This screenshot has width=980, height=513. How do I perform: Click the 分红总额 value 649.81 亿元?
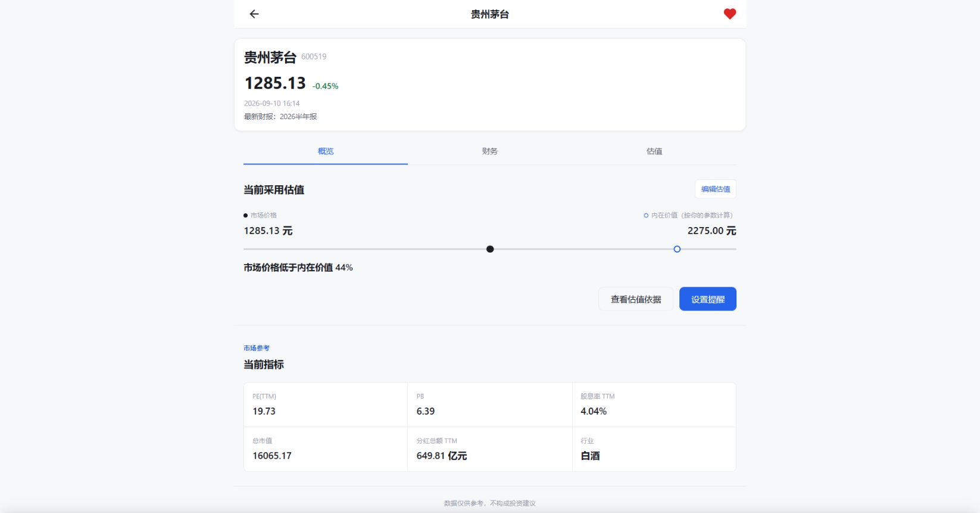(442, 456)
